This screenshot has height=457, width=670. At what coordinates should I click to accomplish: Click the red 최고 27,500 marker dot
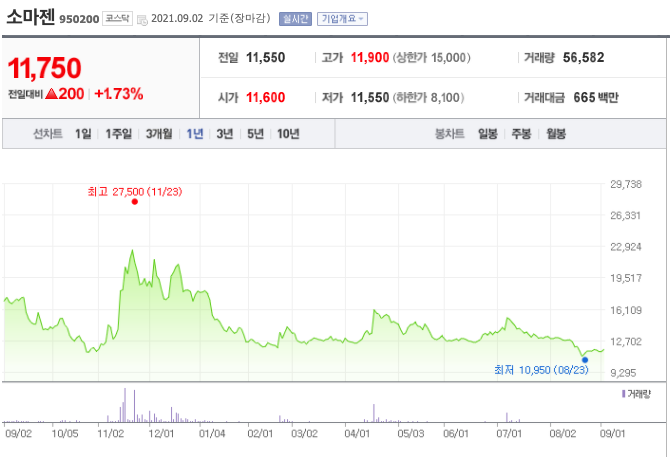point(135,202)
